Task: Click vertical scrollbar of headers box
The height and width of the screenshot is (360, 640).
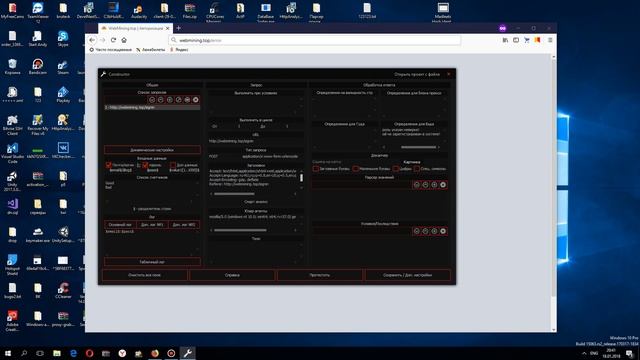Action: pos(302,178)
